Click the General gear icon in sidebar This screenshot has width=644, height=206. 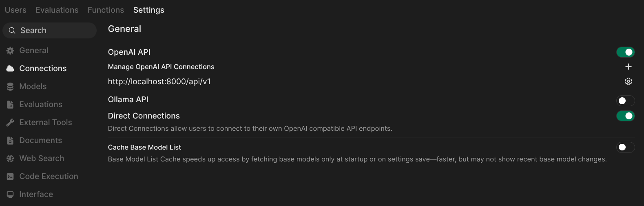tap(10, 51)
